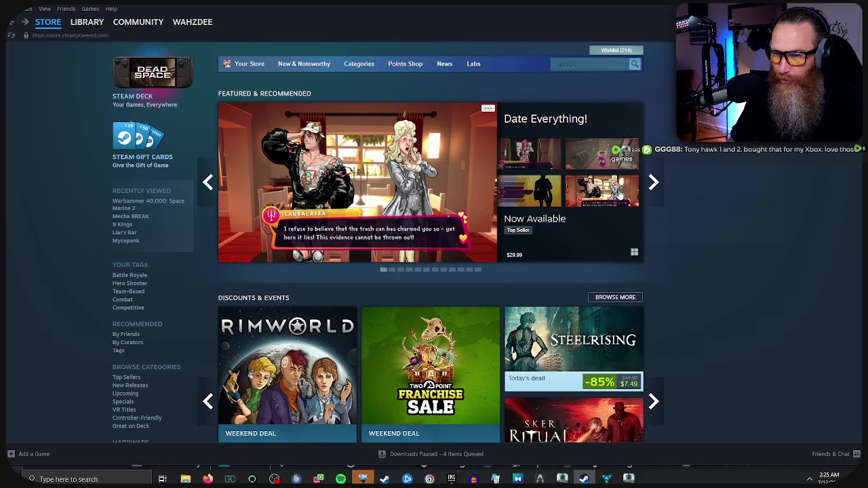This screenshot has width=868, height=488.
Task: Open the View menu
Action: click(45, 9)
